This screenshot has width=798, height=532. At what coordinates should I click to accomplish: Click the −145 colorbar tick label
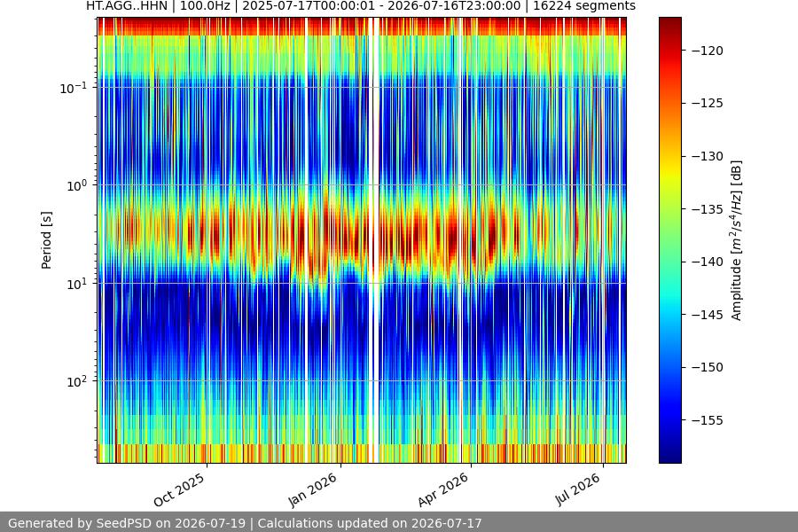pos(708,315)
